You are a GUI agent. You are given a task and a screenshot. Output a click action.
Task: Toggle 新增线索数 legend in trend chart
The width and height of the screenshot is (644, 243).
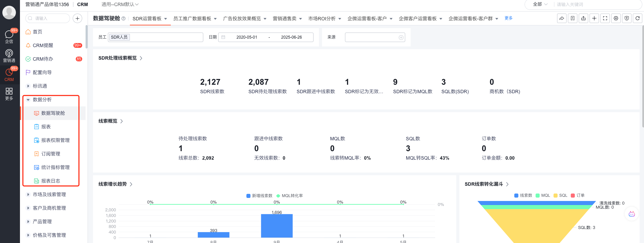tap(259, 196)
